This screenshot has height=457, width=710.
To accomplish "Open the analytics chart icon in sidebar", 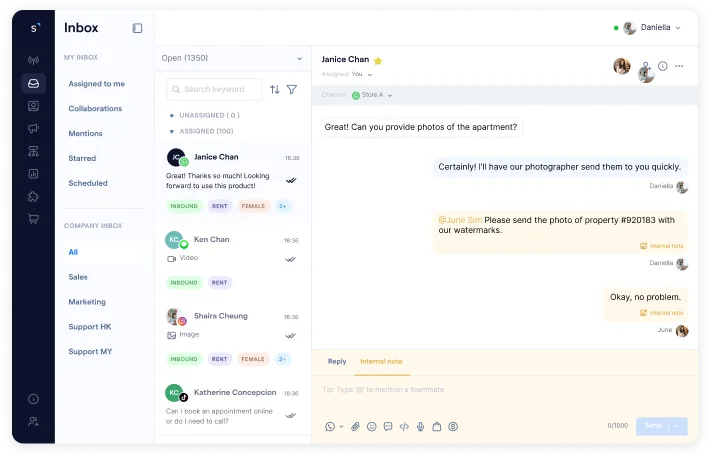I will click(x=33, y=174).
